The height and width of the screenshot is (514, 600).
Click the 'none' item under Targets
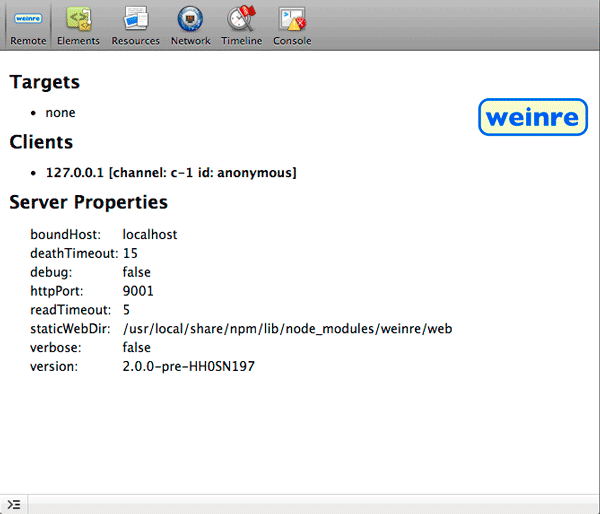tap(60, 113)
